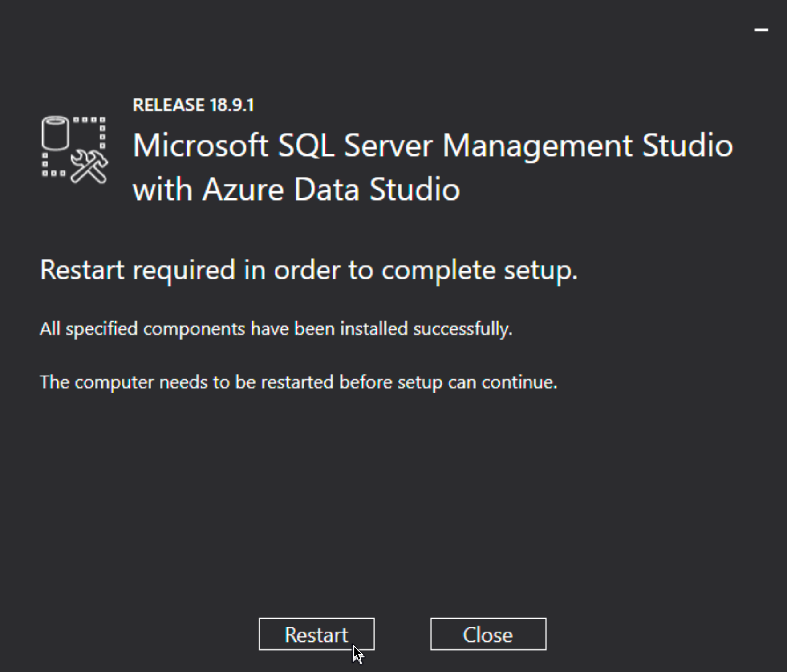
Task: Click 'All specified components have been installed successfully.'
Action: (x=276, y=329)
